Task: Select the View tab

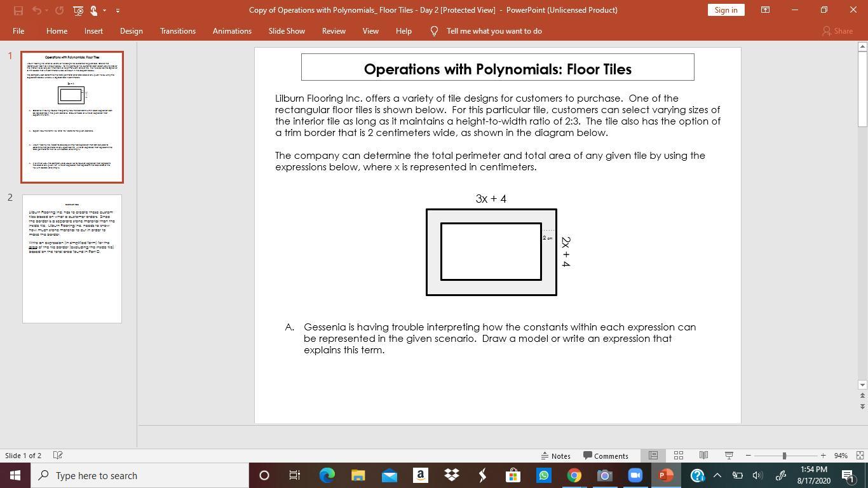Action: (x=370, y=31)
